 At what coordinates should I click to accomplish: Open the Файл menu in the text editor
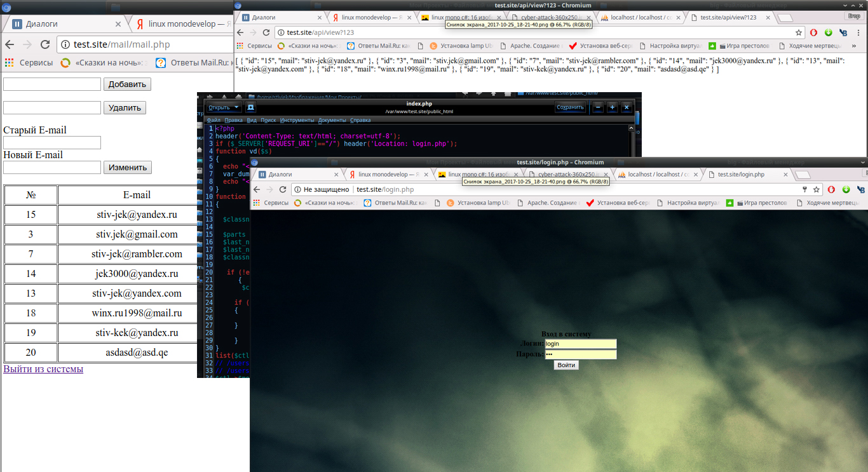[213, 120]
